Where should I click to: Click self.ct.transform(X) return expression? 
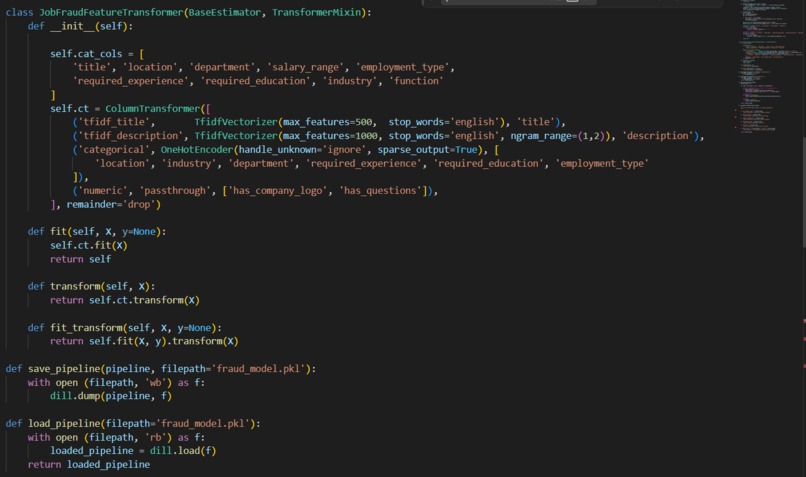144,300
